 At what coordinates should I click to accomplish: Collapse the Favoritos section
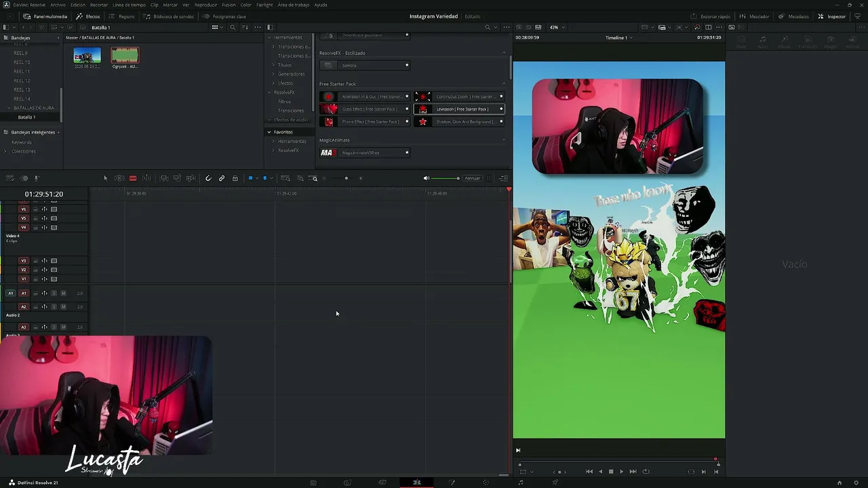(x=269, y=131)
